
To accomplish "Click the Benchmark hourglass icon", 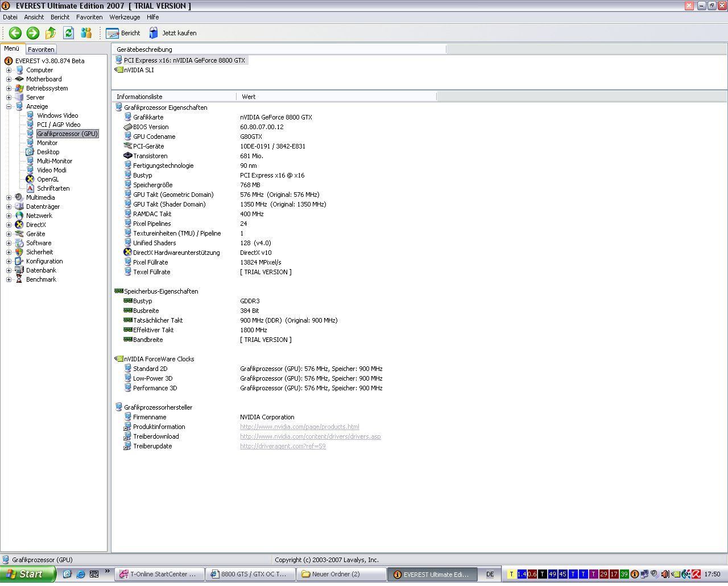I will coord(19,279).
